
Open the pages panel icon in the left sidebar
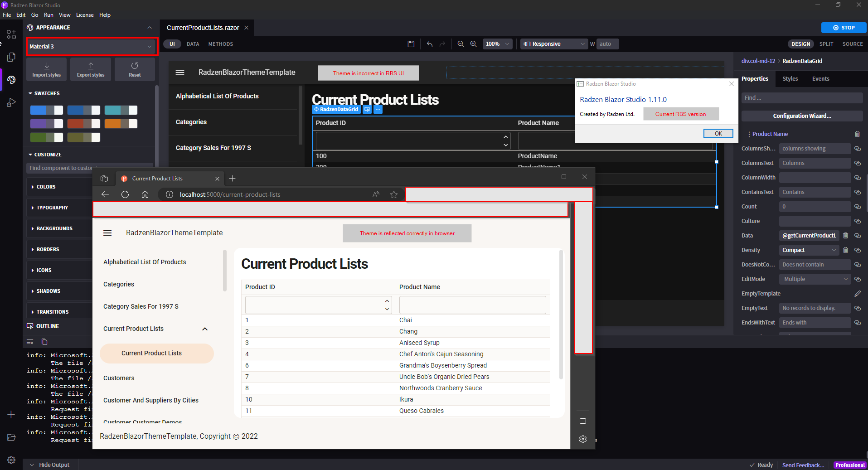tap(11, 57)
